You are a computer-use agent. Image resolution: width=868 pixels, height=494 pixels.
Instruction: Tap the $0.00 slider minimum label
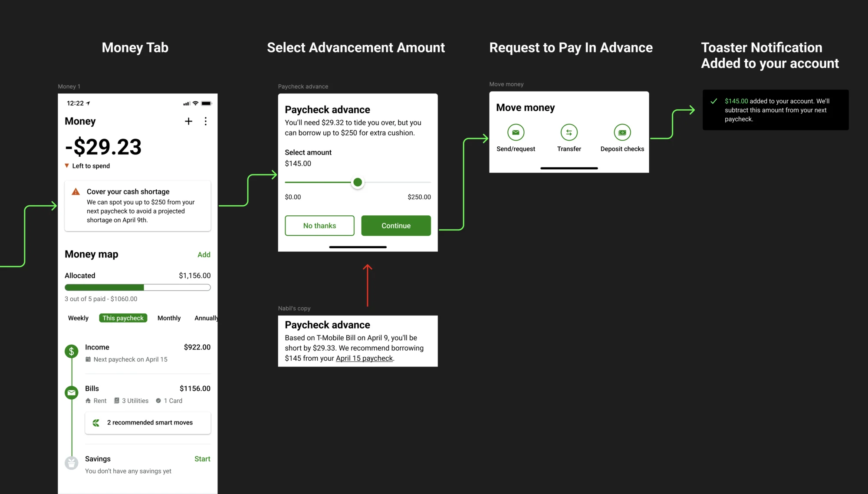coord(293,197)
